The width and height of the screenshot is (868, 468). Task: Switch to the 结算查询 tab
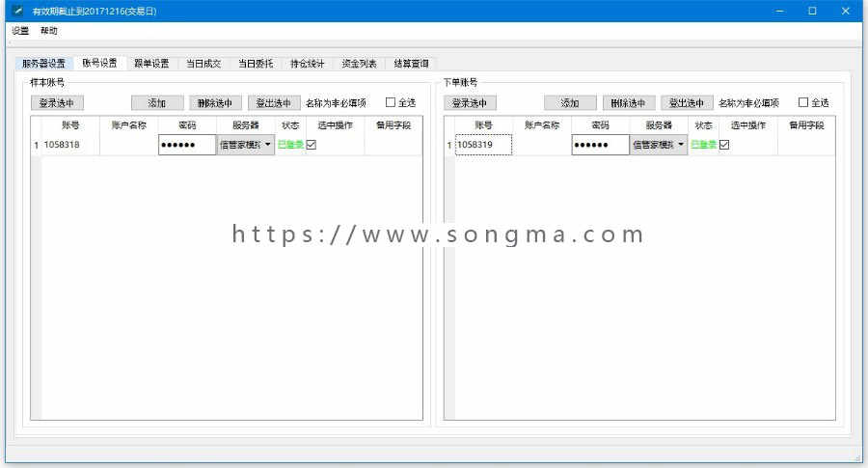pos(411,64)
